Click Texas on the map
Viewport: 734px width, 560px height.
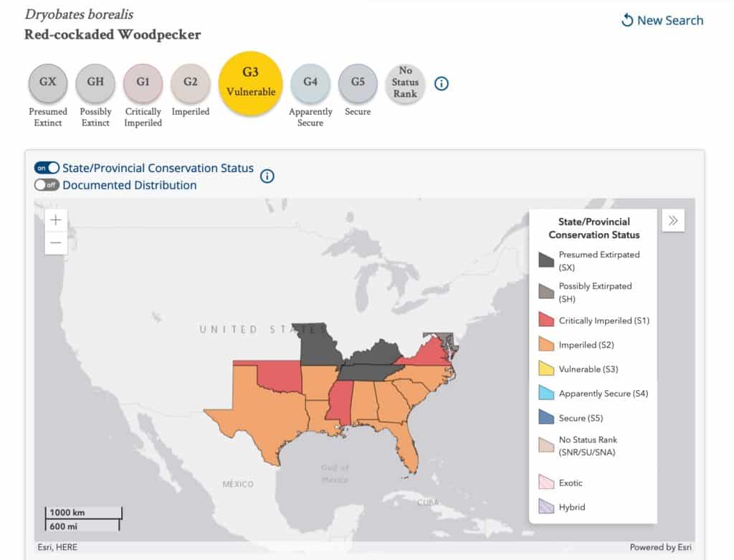(x=262, y=419)
